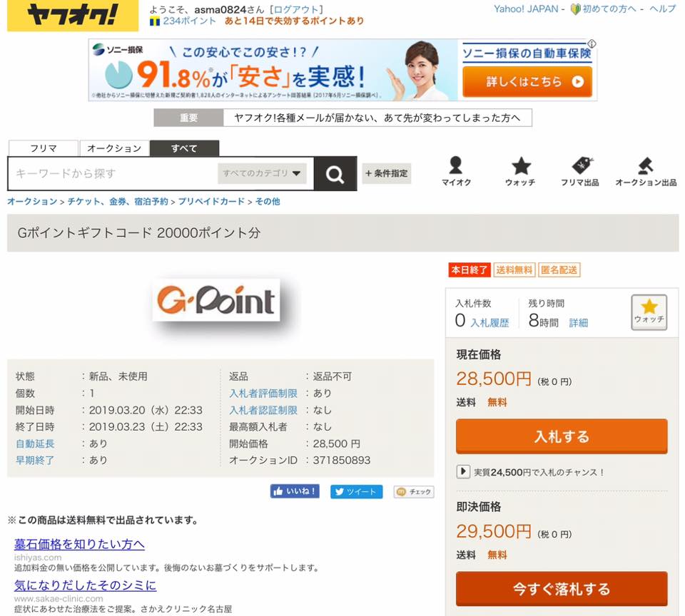The height and width of the screenshot is (616, 685).
Task: Click the 返品不可 return policy value
Action: pos(332,376)
